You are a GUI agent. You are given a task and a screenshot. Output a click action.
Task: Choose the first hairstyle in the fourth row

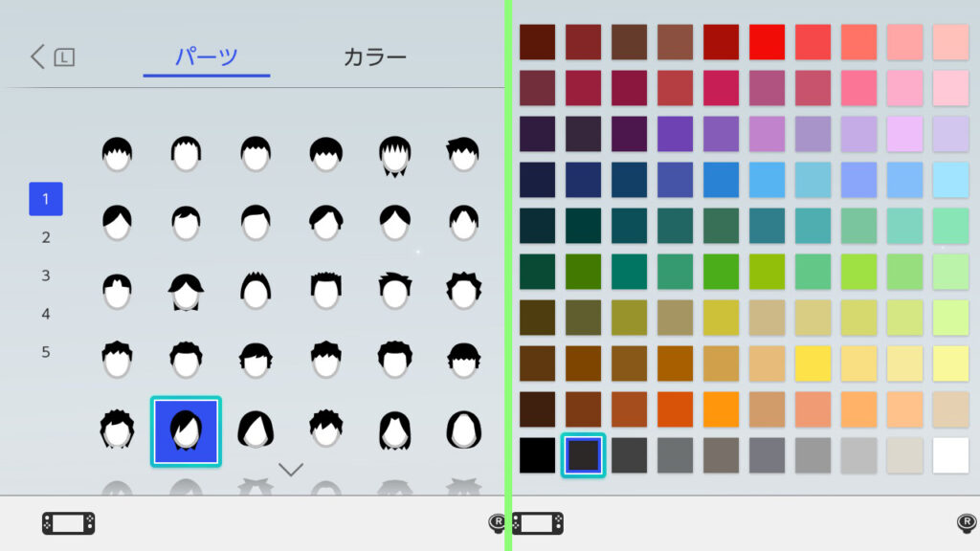click(117, 360)
